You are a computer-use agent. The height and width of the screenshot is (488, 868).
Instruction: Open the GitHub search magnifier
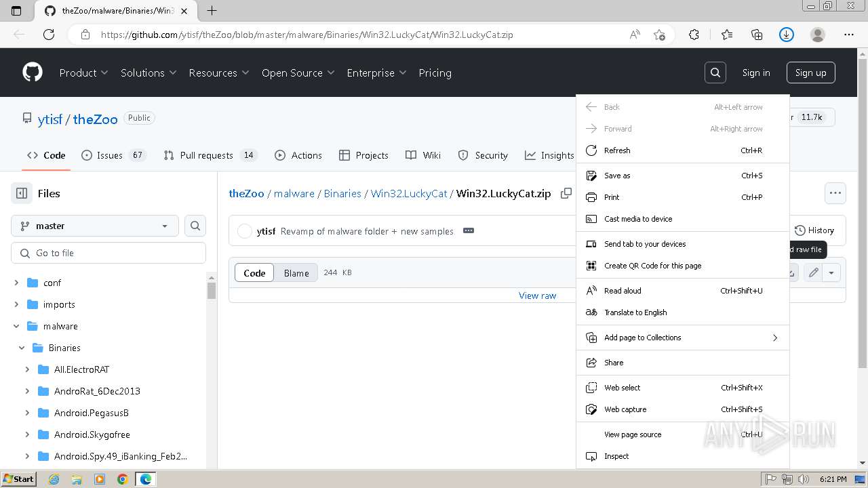[x=715, y=73]
